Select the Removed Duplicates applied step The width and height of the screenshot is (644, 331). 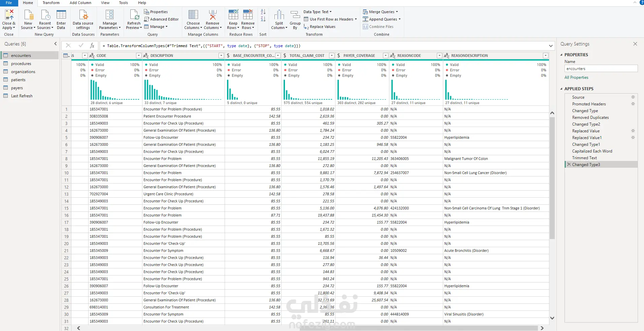590,118
